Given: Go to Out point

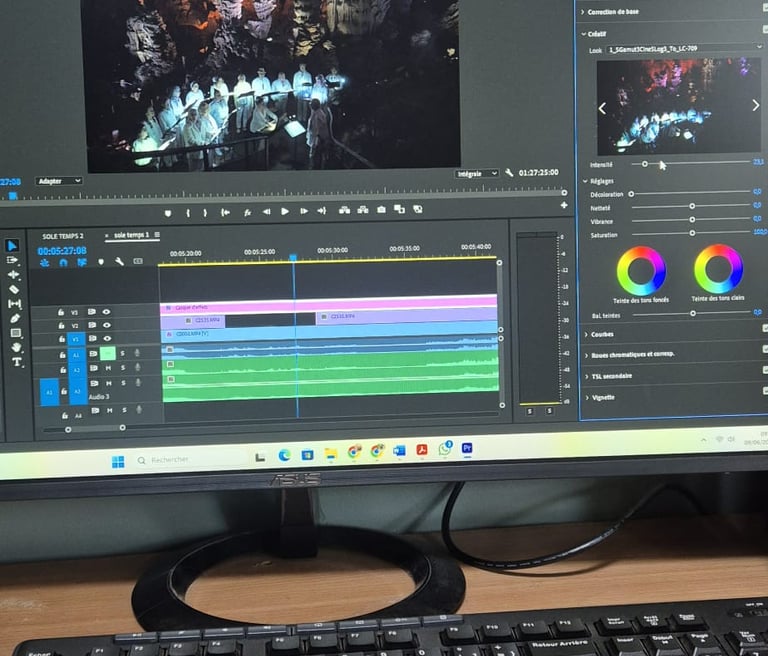Looking at the screenshot, I should pos(322,211).
